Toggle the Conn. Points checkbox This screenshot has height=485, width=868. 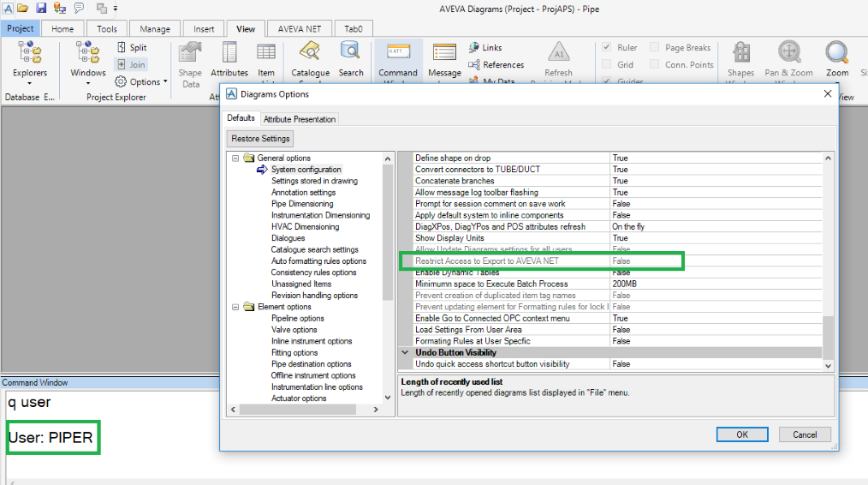pyautogui.click(x=655, y=64)
